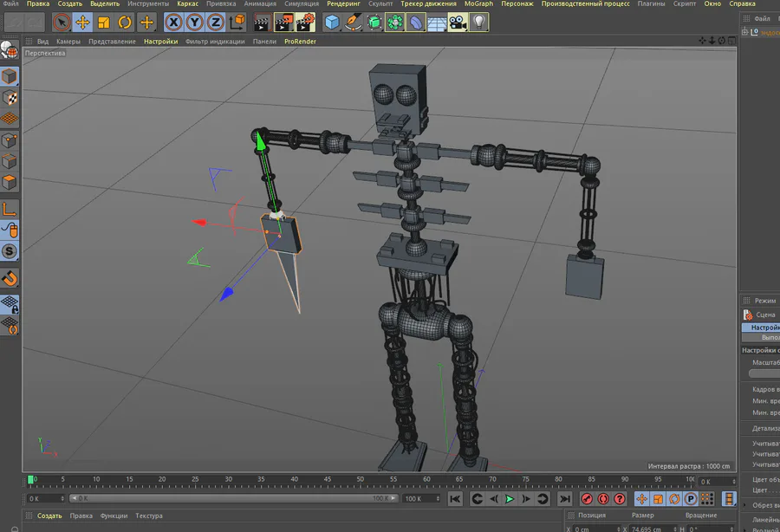Toggle Tweak mode mouse icon
This screenshot has height=532, width=780.
click(x=10, y=230)
